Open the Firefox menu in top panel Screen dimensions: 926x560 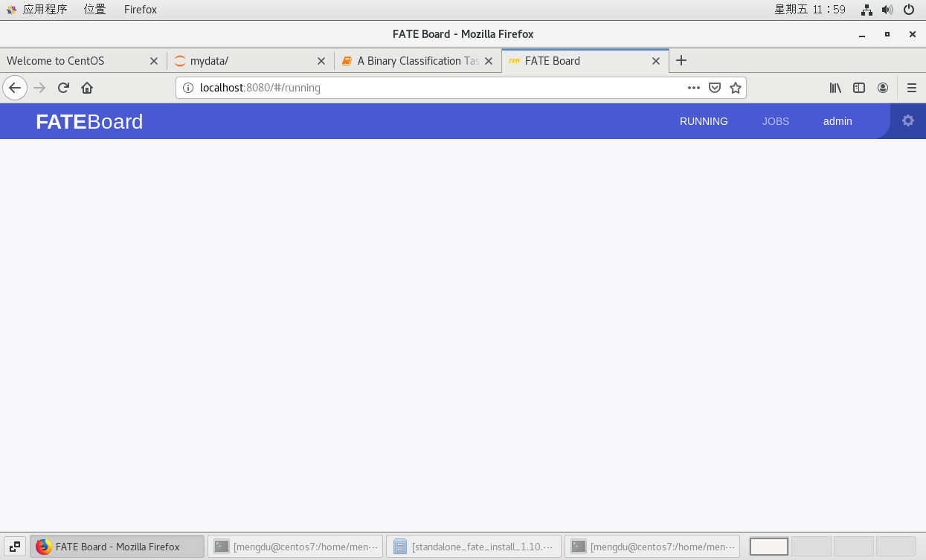pos(141,10)
